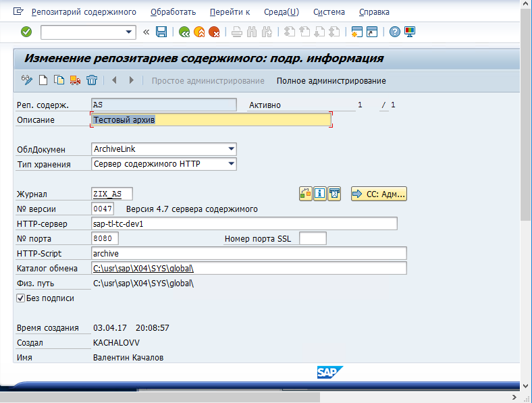Click the display/change pencil-glasses icon
Screen dimensions: 532x403
[27, 80]
